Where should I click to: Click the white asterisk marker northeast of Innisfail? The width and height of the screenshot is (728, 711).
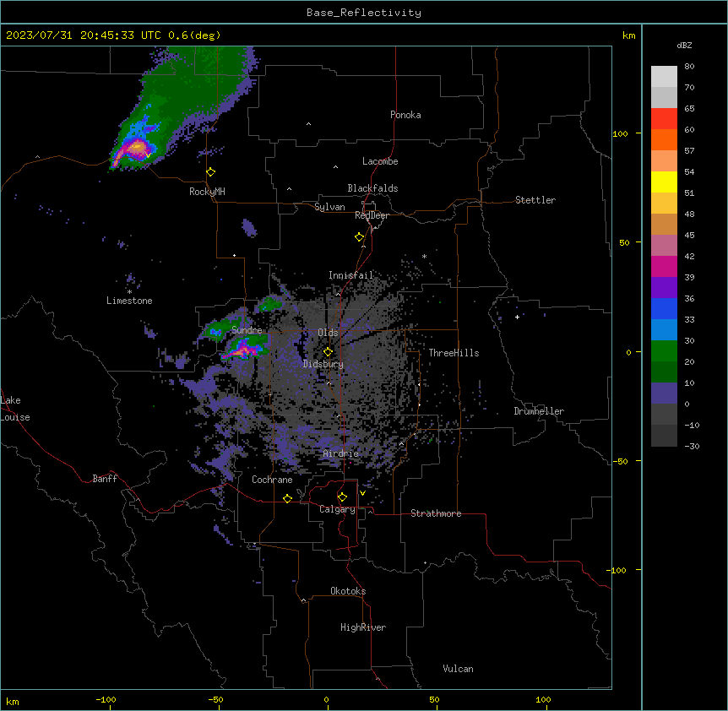pos(424,256)
